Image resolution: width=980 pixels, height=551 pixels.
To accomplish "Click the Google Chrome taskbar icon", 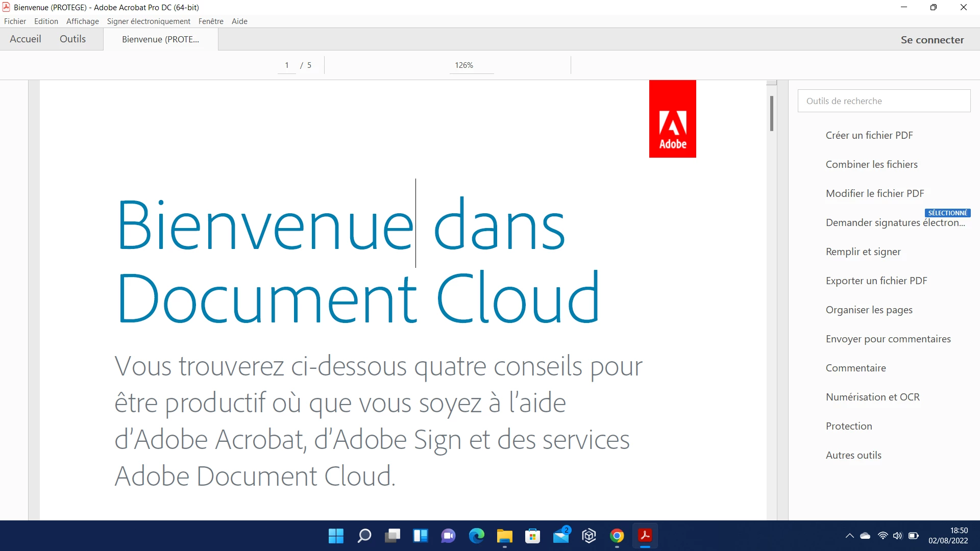I will pos(617,536).
